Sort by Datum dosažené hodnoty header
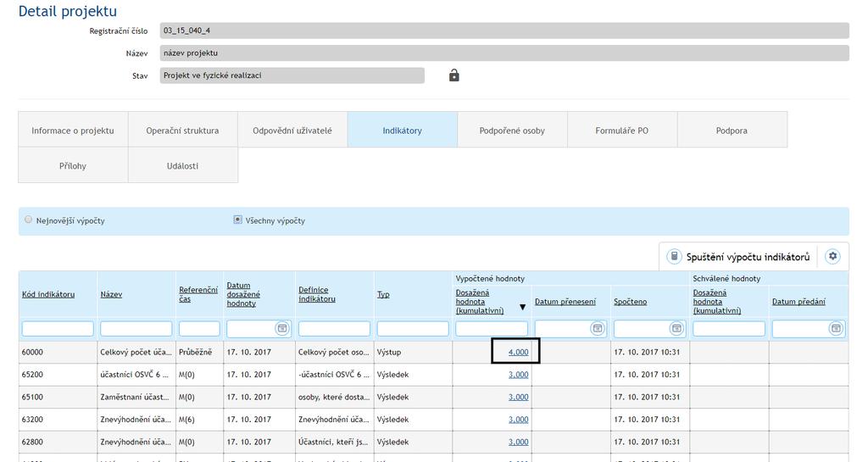 tap(243, 294)
